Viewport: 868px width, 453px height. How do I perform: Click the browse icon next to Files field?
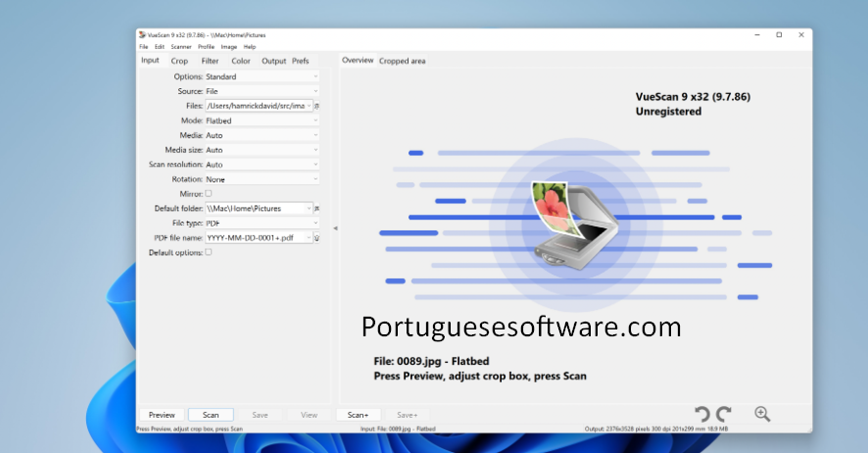pyautogui.click(x=316, y=106)
